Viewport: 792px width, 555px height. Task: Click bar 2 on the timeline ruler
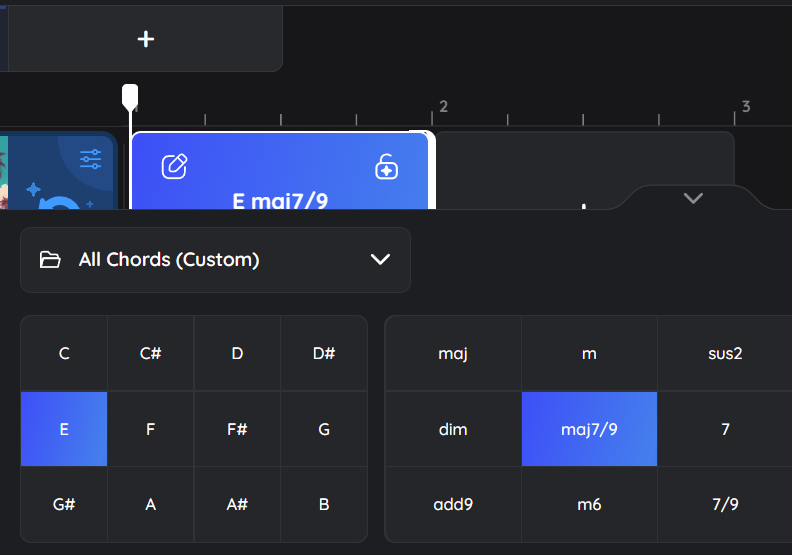point(443,107)
